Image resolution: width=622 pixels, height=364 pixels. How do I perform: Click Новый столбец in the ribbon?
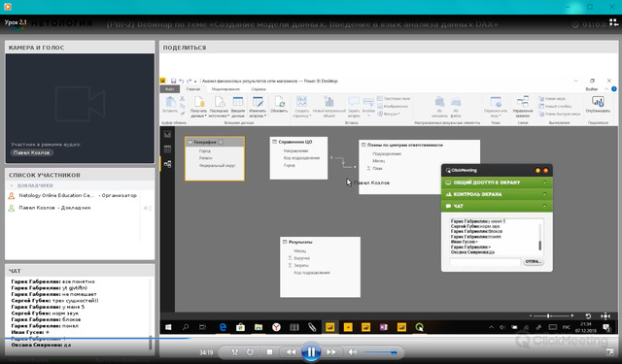(555, 106)
